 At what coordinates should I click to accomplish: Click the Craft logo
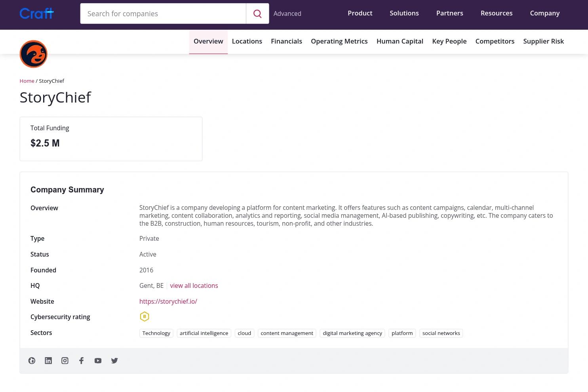[36, 13]
